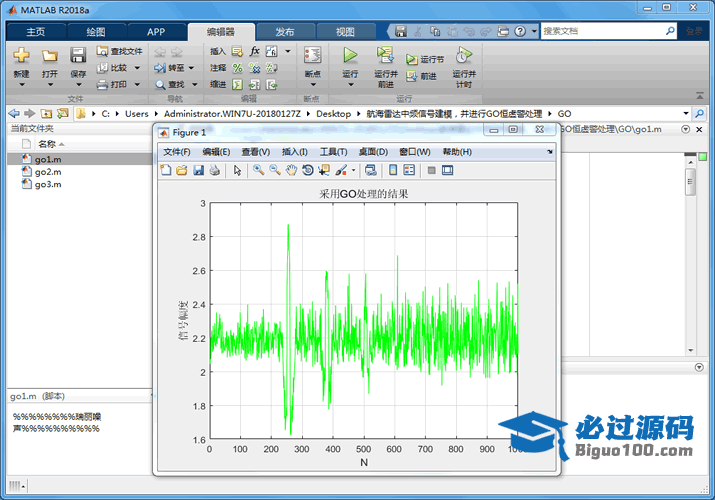Click the Link Plot icon in Figure toolbar

[370, 170]
